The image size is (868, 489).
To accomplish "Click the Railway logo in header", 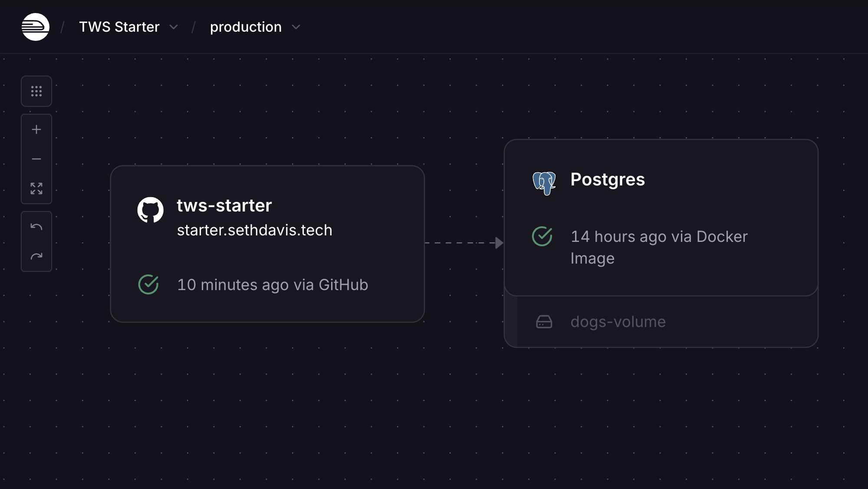I will click(x=36, y=27).
